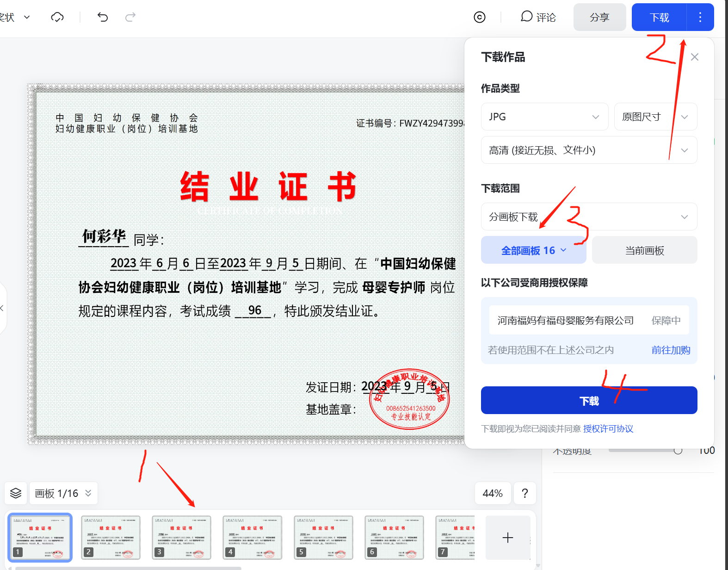This screenshot has width=728, height=570.
Task: Expand the artboard 1/16 selector
Action: click(63, 493)
